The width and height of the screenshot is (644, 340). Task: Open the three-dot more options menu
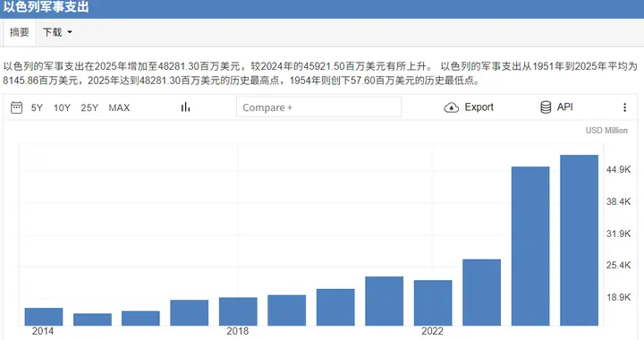[624, 107]
